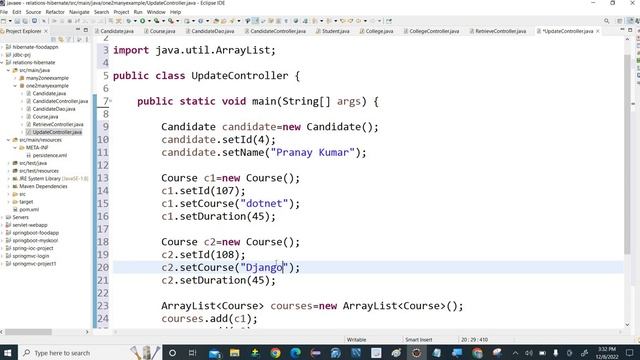Select persistence.xml in Project Explorer
The width and height of the screenshot is (640, 360).
point(50,156)
